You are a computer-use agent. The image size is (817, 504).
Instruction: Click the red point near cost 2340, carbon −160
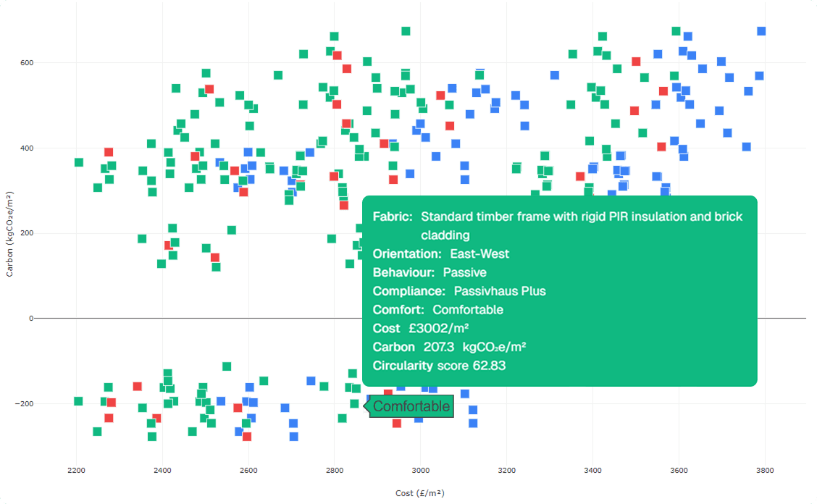(x=138, y=387)
